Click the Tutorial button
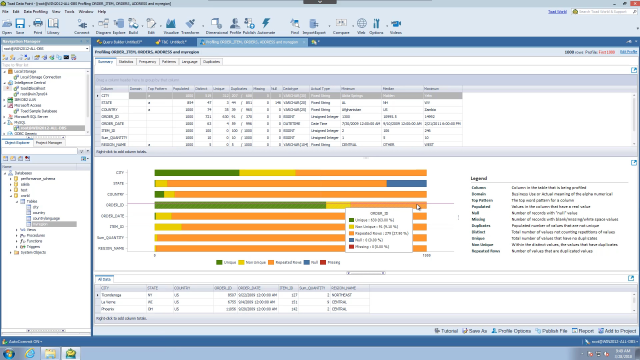The height and width of the screenshot is (360, 640). click(x=446, y=331)
